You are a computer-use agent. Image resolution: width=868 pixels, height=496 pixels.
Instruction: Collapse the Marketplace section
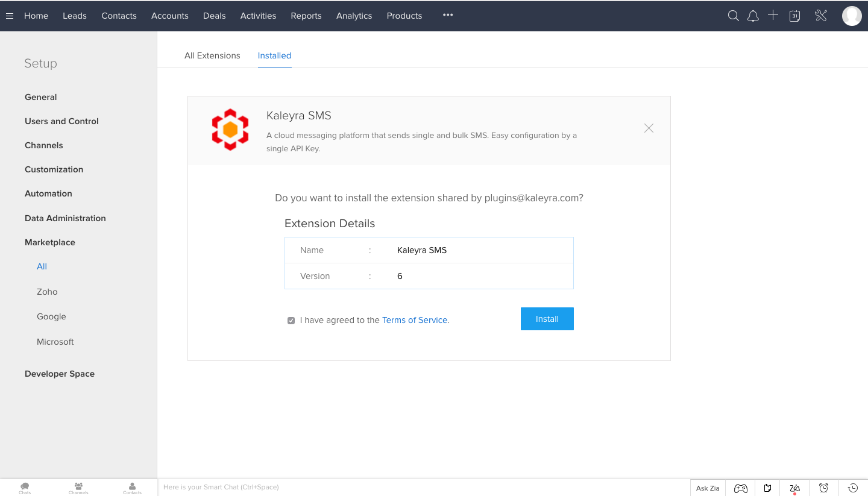[50, 242]
